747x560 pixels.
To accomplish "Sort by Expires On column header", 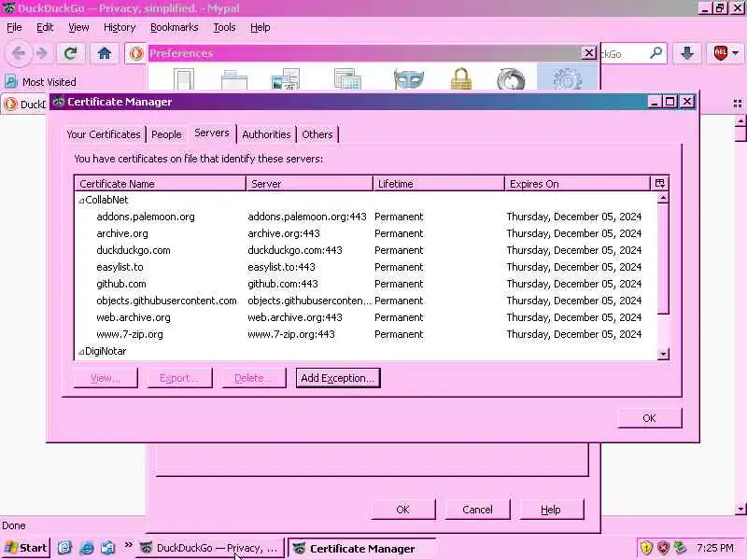I will pos(577,184).
